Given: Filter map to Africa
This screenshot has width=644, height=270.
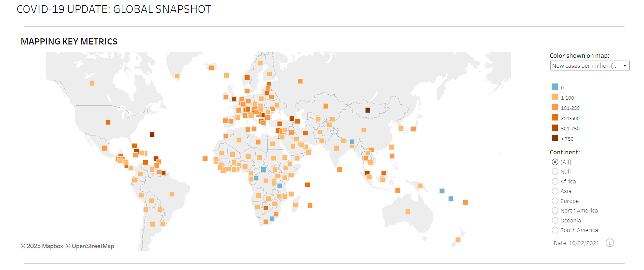Looking at the screenshot, I should click(555, 181).
